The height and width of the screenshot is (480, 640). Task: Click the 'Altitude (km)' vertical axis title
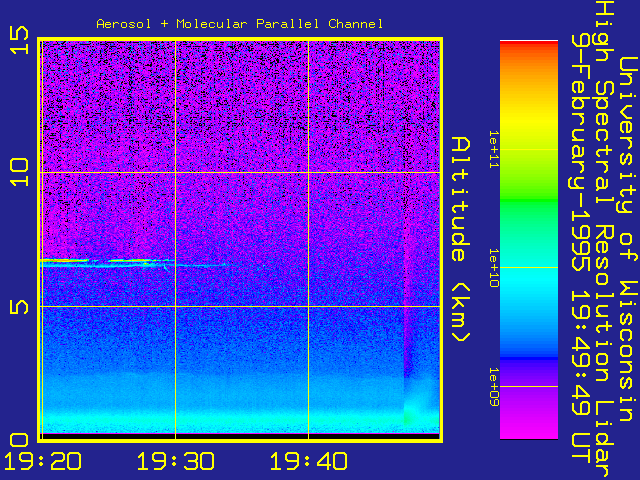(x=461, y=240)
